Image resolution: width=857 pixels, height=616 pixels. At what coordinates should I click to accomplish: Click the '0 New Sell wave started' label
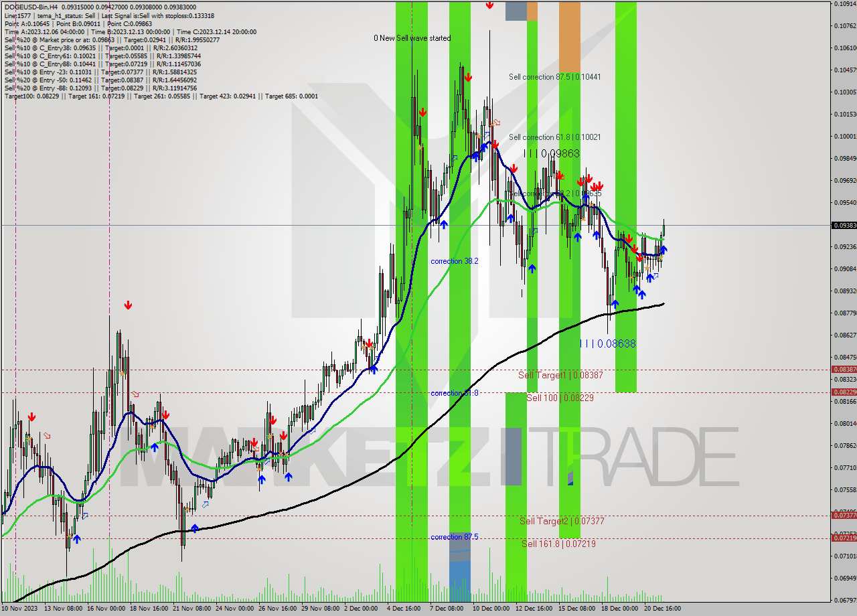coord(412,38)
